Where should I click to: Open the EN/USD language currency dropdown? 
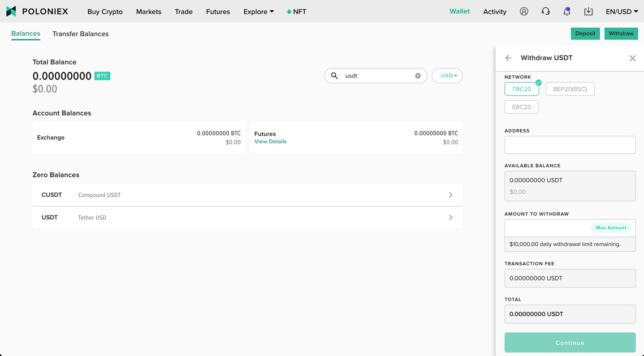click(x=622, y=12)
